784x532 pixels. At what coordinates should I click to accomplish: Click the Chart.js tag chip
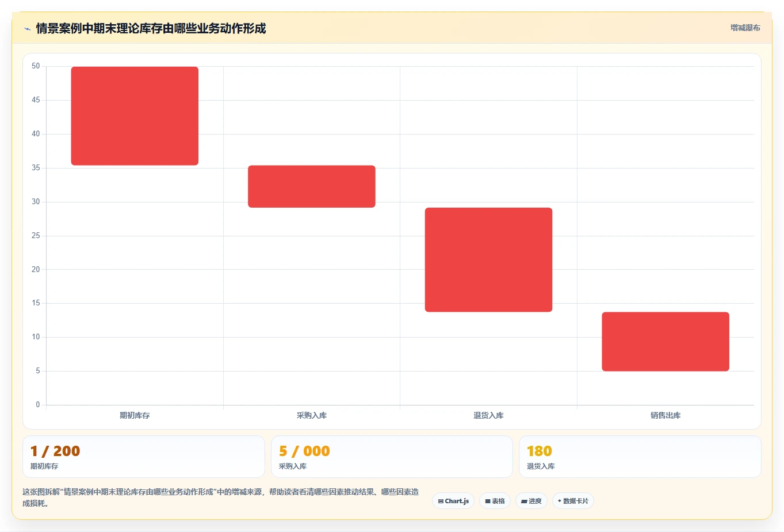tap(453, 501)
